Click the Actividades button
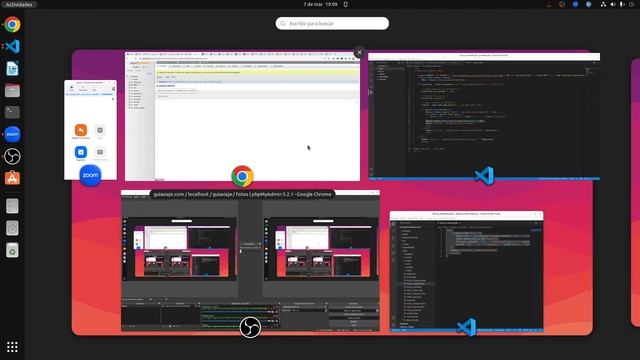Screen dimensions: 640x360 click(x=19, y=4)
